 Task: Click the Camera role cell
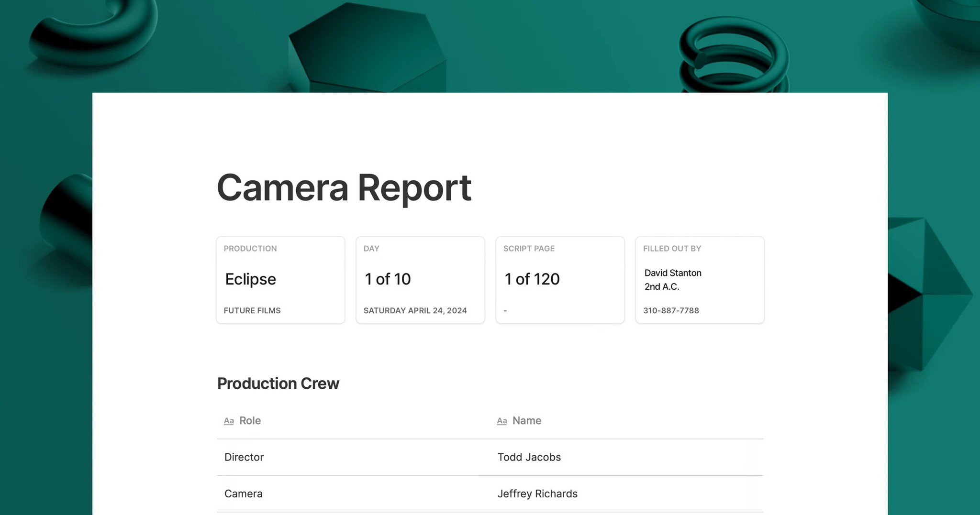tap(243, 493)
